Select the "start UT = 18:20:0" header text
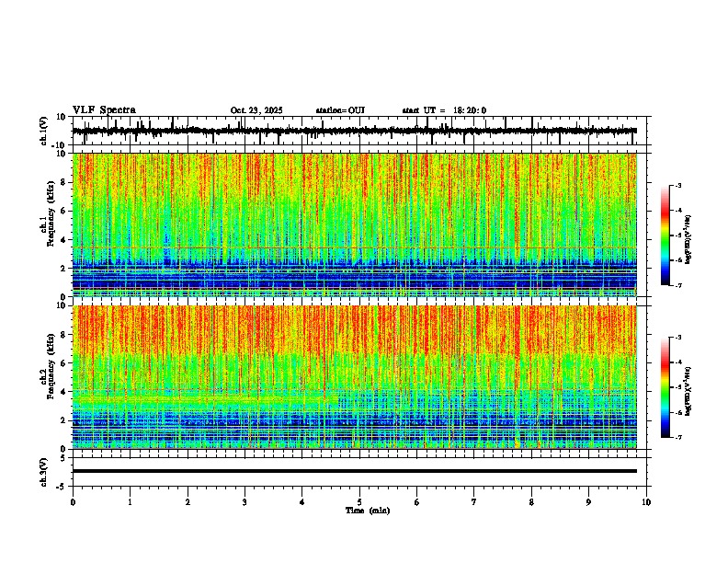The image size is (728, 563). (444, 110)
